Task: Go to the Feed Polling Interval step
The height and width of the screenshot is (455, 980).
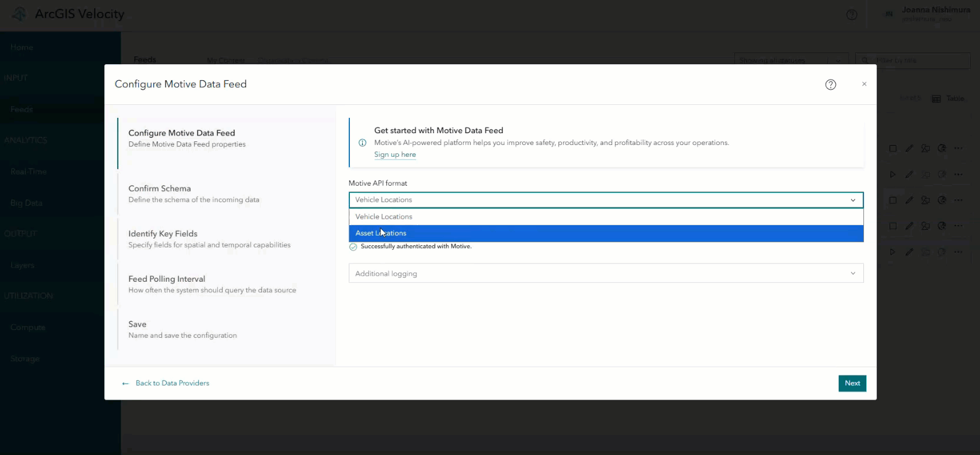Action: [x=227, y=285]
